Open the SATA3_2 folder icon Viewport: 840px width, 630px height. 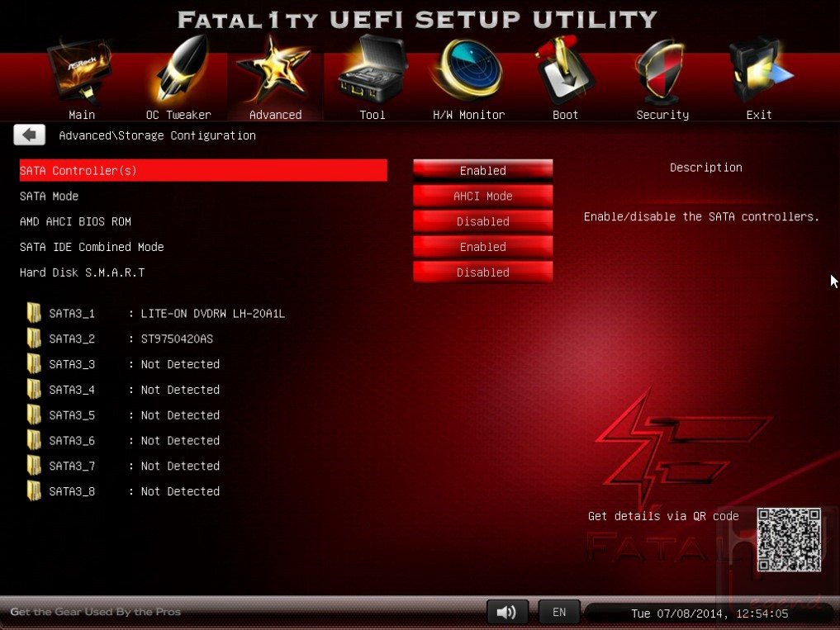tap(34, 339)
